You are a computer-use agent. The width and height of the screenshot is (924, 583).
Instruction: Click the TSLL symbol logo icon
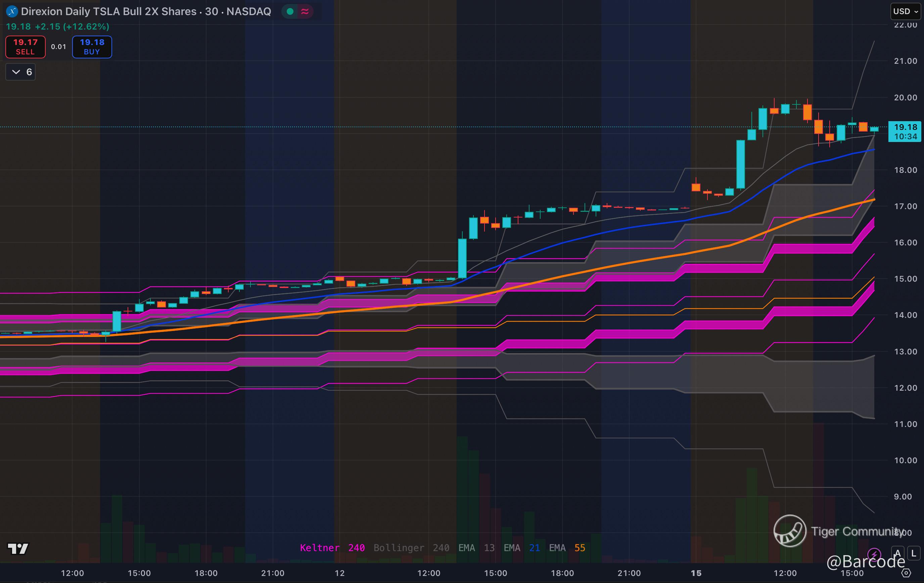click(x=12, y=11)
